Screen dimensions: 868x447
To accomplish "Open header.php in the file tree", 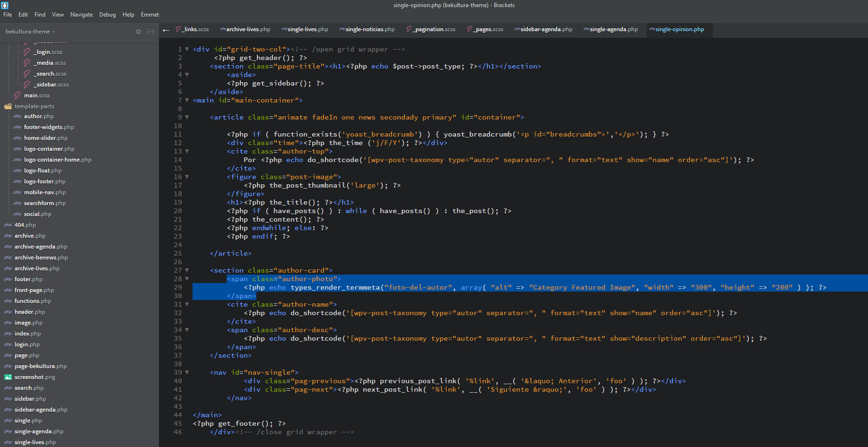I will [x=30, y=312].
